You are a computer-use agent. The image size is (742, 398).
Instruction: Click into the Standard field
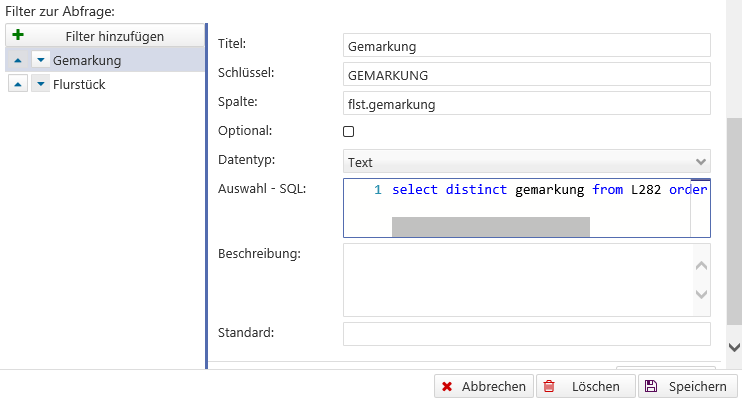pyautogui.click(x=527, y=334)
